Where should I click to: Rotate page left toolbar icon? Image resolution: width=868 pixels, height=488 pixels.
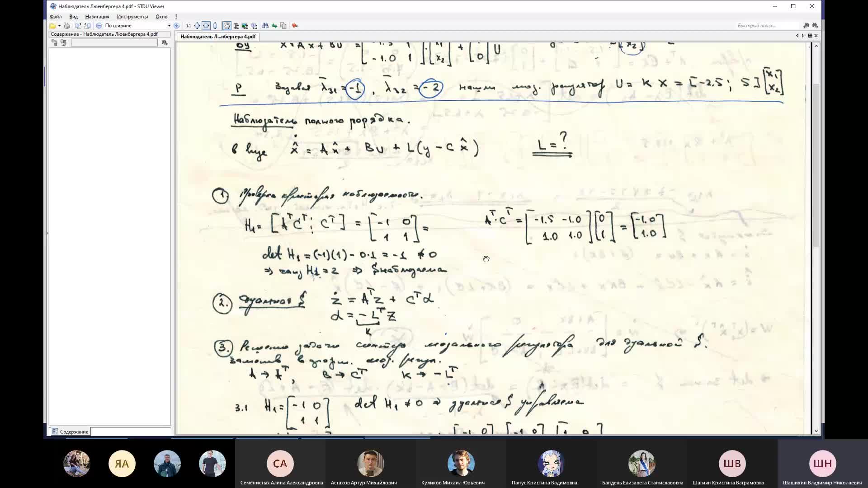point(78,26)
